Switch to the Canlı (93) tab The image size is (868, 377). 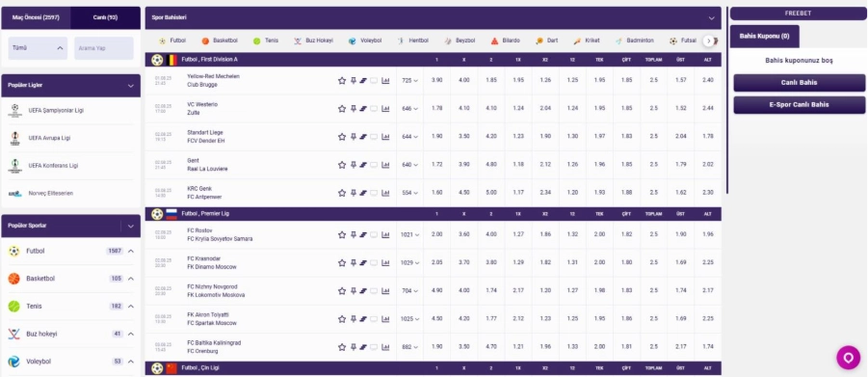[x=105, y=17]
